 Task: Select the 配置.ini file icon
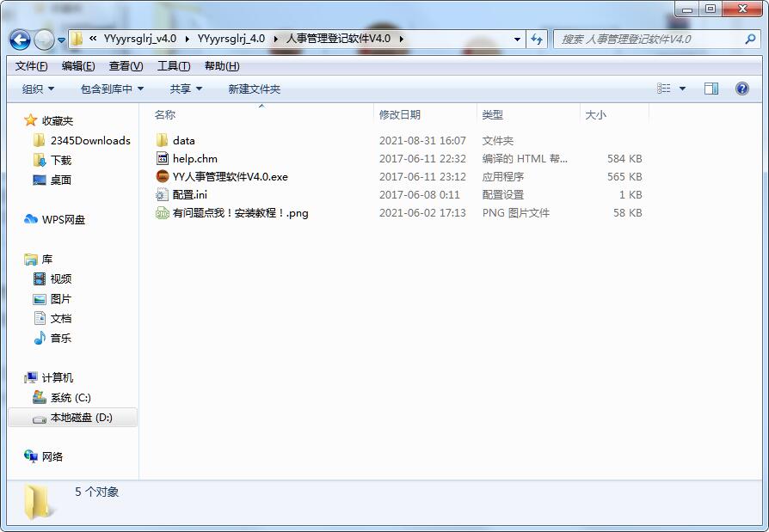tap(163, 194)
